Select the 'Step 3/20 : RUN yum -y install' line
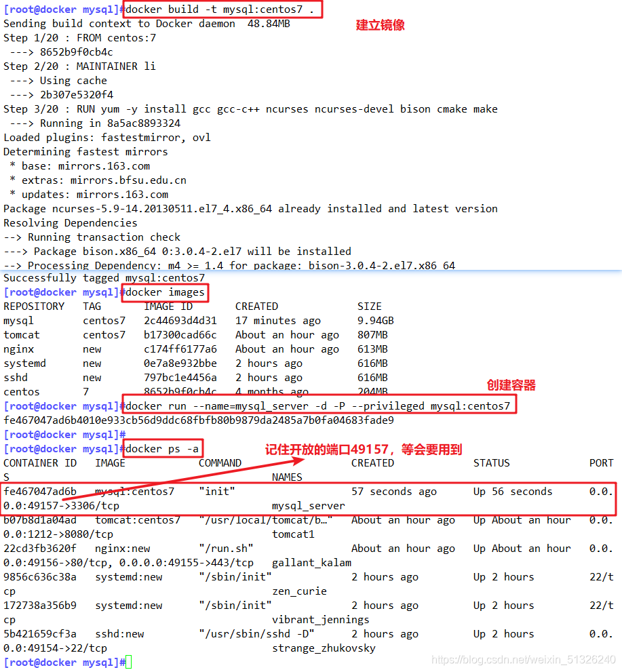 pos(250,109)
